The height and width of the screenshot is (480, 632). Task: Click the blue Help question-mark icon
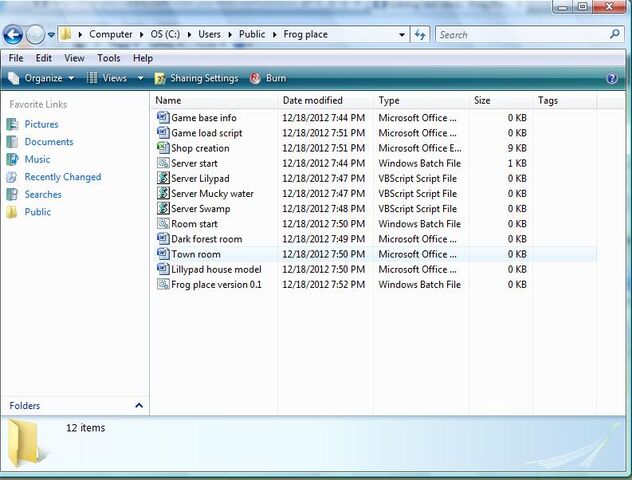pos(611,78)
